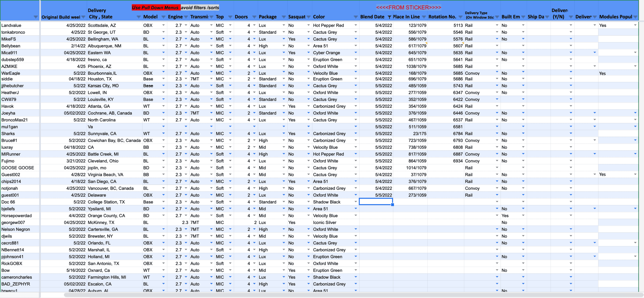Select the 'GOOSE GOOSE' name cell
The height and width of the screenshot is (298, 644).
coord(20,168)
